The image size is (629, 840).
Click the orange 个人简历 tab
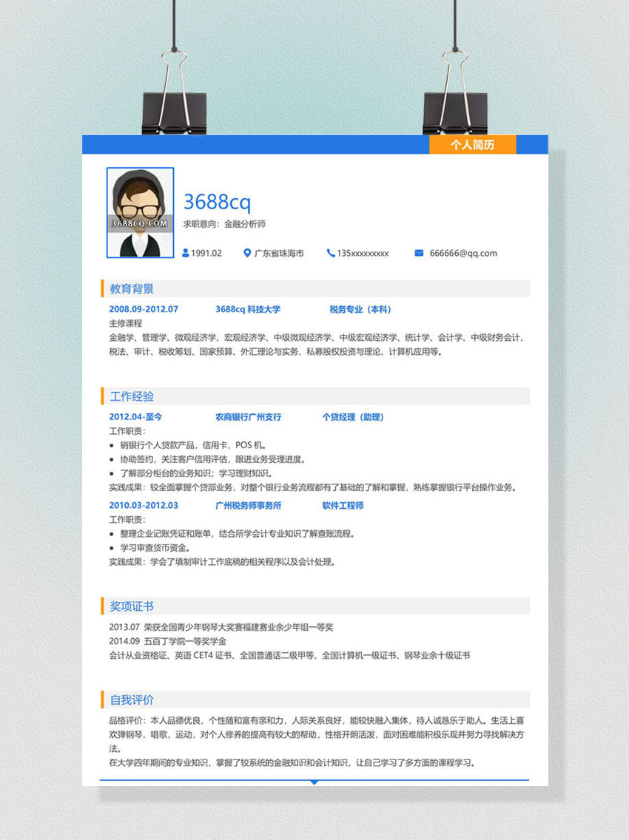coord(472,145)
